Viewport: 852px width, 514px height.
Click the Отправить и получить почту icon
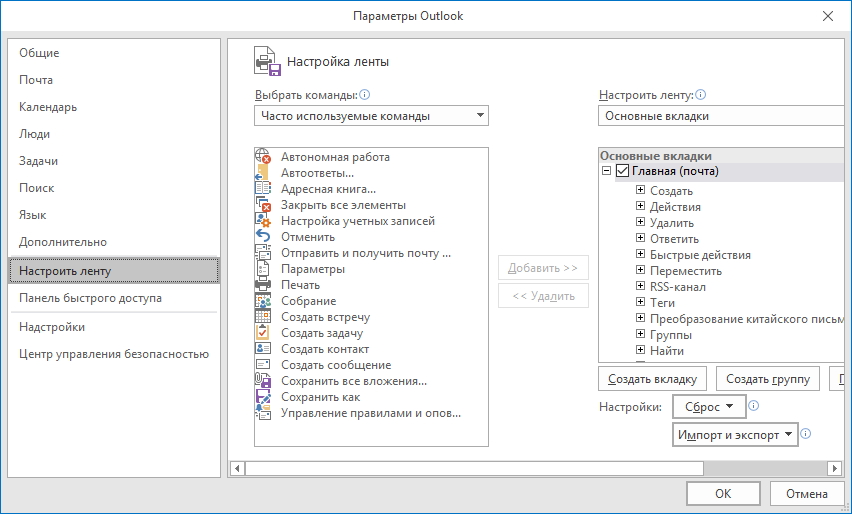point(263,253)
